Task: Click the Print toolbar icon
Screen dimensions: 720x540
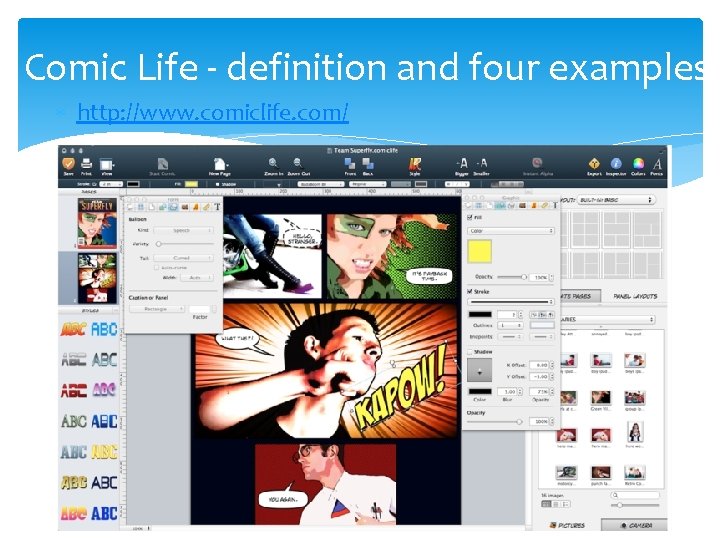Action: [86, 164]
